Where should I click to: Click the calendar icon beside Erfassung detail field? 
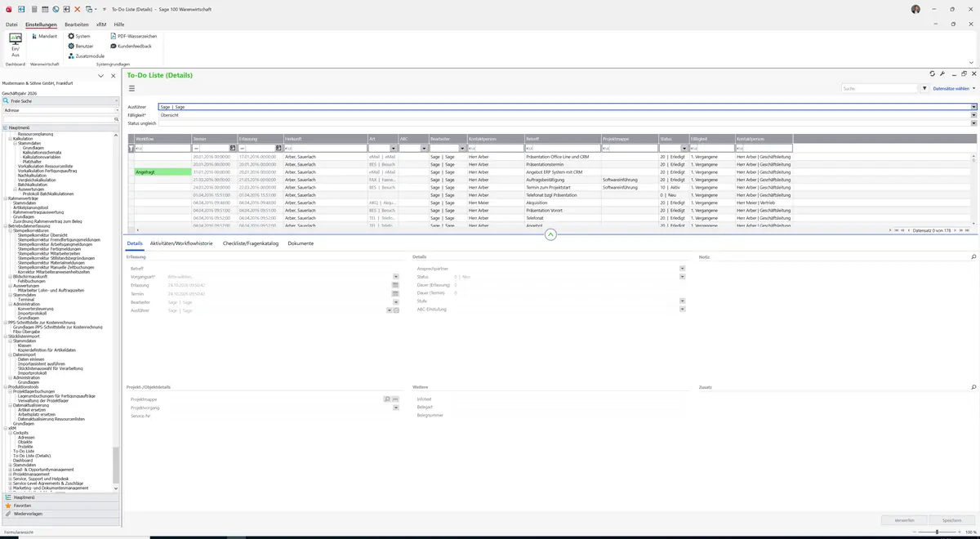coord(395,285)
